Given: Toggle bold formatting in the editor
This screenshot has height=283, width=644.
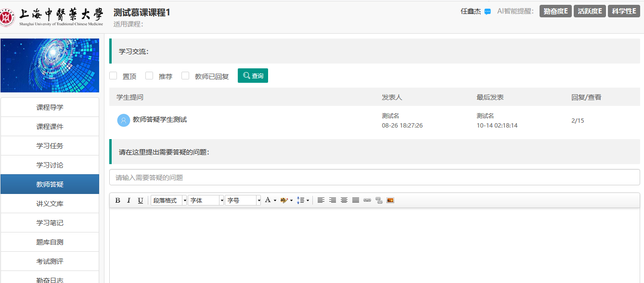Looking at the screenshot, I should point(118,200).
